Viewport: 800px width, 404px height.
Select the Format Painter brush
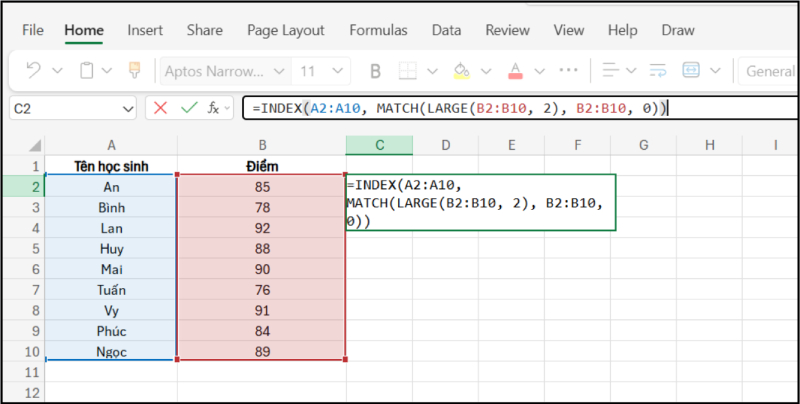[134, 71]
